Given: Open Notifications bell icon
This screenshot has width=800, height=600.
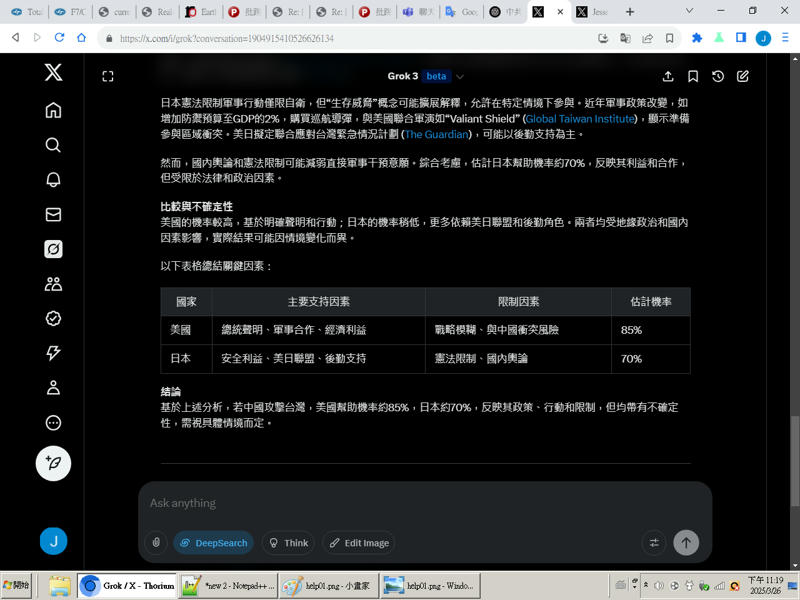Looking at the screenshot, I should point(54,180).
